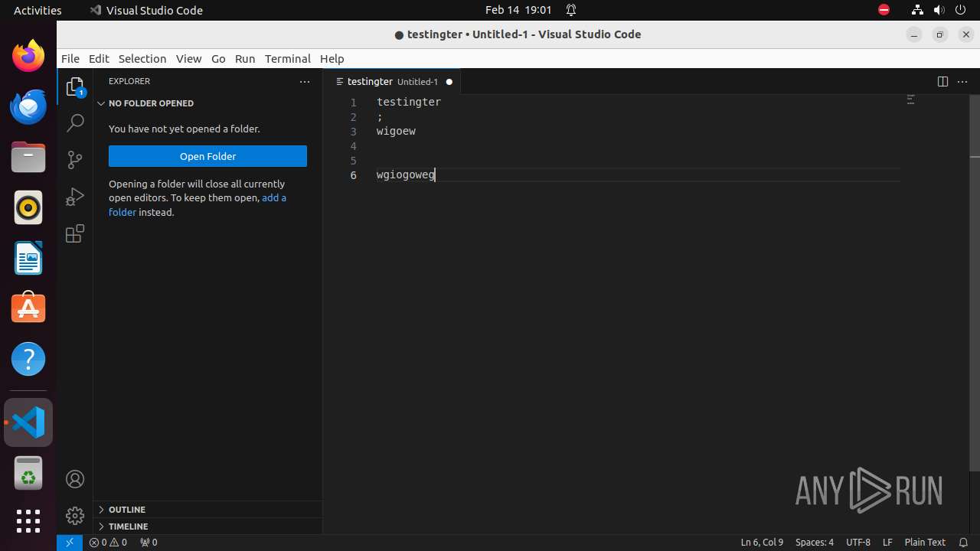Image resolution: width=980 pixels, height=551 pixels.
Task: Click the notification bell beside the clock
Action: click(x=571, y=10)
